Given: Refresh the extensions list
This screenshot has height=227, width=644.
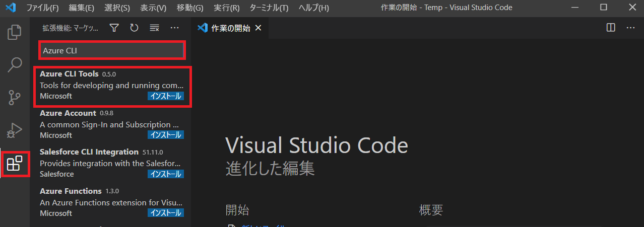Looking at the screenshot, I should coord(134,28).
